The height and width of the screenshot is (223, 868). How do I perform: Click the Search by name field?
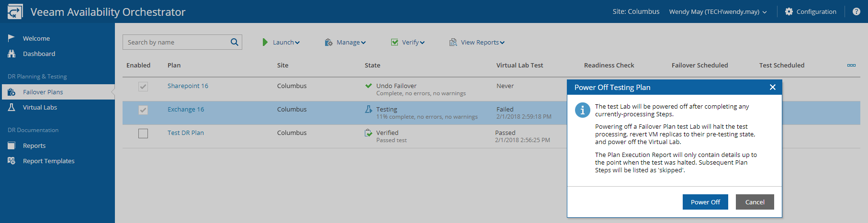tap(176, 42)
